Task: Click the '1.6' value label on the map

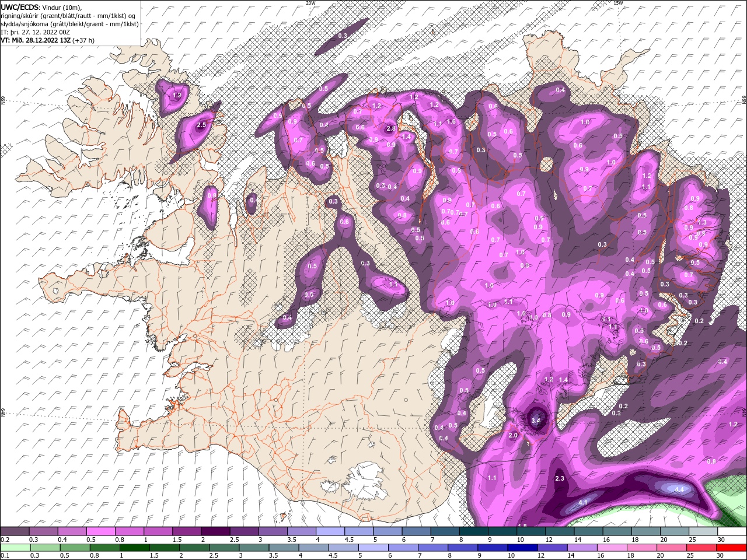Action: (x=451, y=122)
